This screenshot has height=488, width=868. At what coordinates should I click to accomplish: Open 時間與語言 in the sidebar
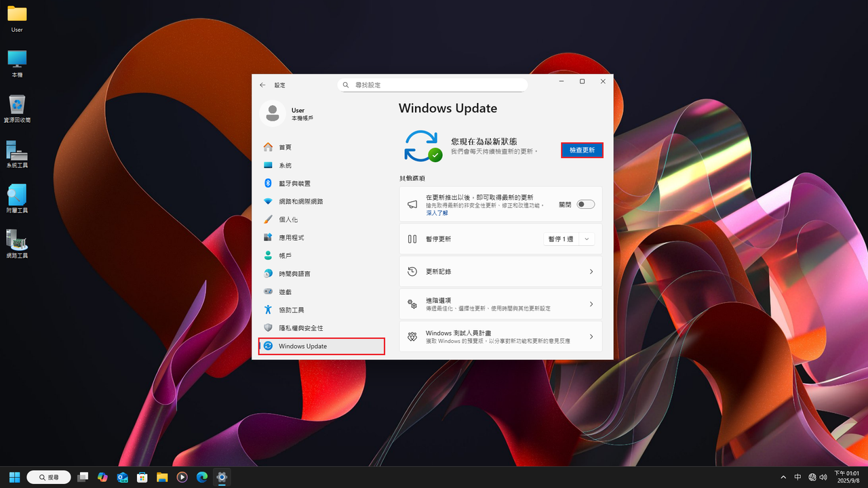321,274
